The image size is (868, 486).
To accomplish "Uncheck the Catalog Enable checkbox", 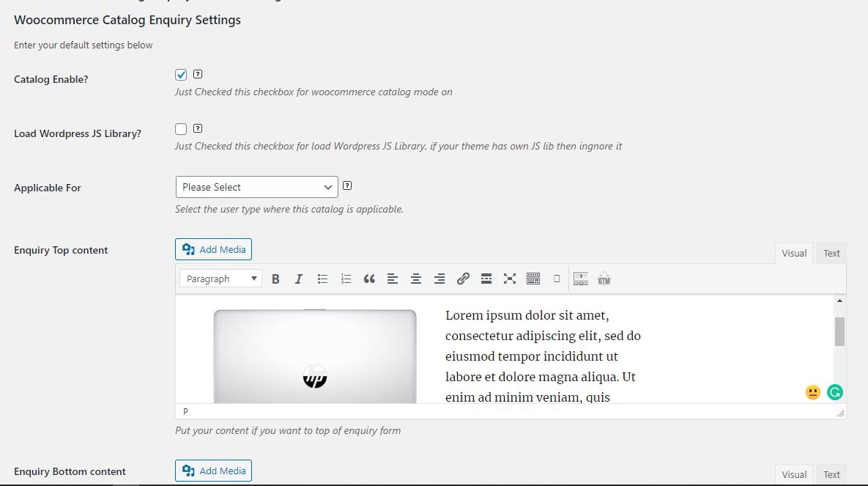I will [181, 75].
